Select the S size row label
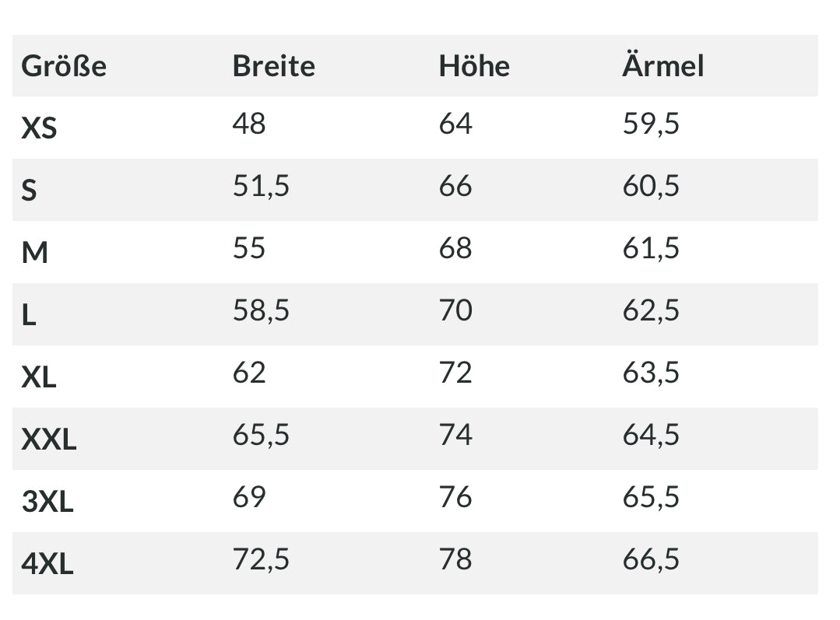 tap(29, 191)
